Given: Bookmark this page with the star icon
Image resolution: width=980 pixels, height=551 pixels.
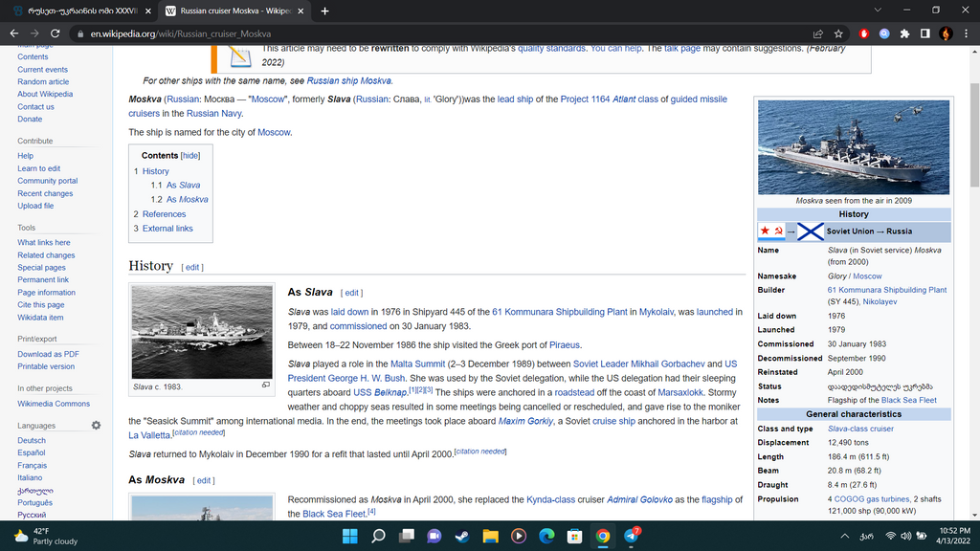Looking at the screenshot, I should tap(838, 33).
